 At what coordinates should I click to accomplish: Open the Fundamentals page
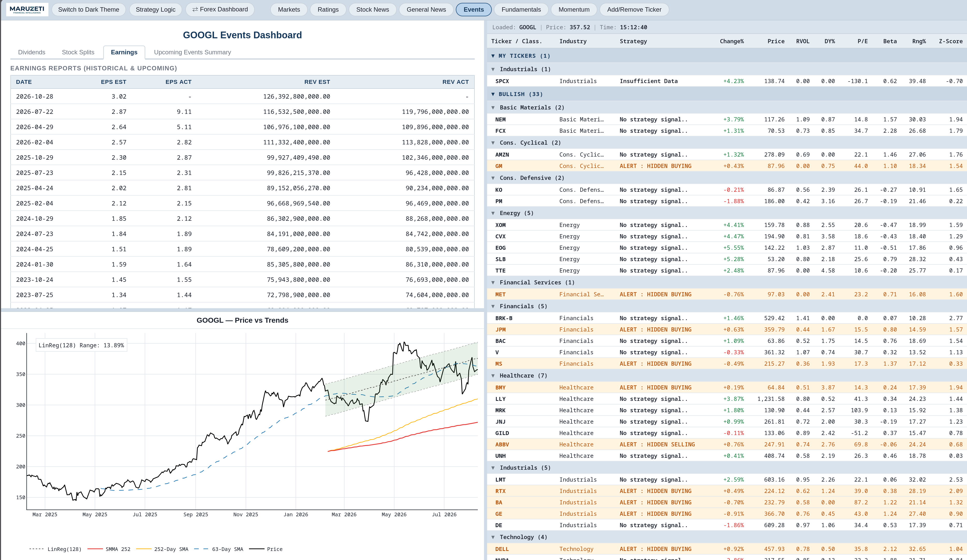pos(521,10)
